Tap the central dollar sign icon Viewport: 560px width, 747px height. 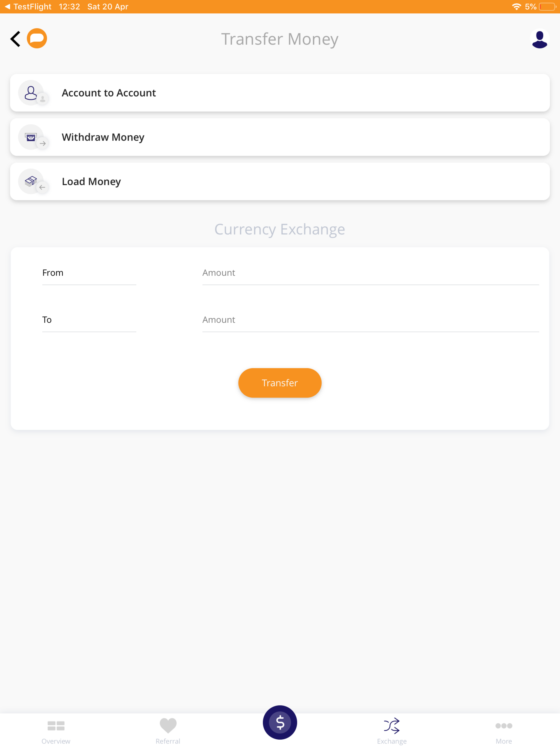280,722
